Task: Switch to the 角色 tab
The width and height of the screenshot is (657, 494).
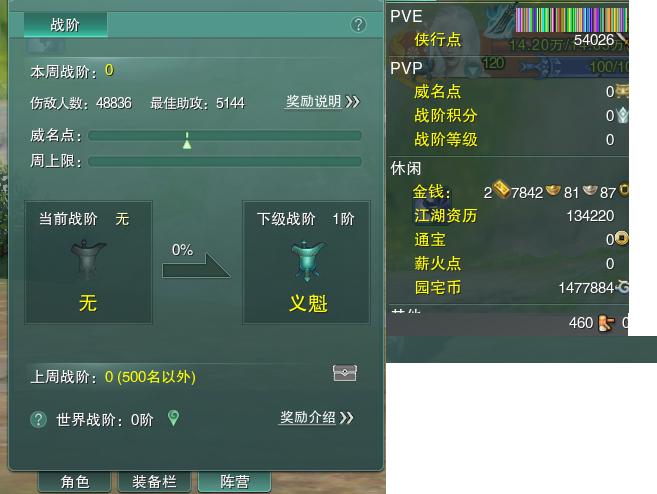Action: coord(75,482)
